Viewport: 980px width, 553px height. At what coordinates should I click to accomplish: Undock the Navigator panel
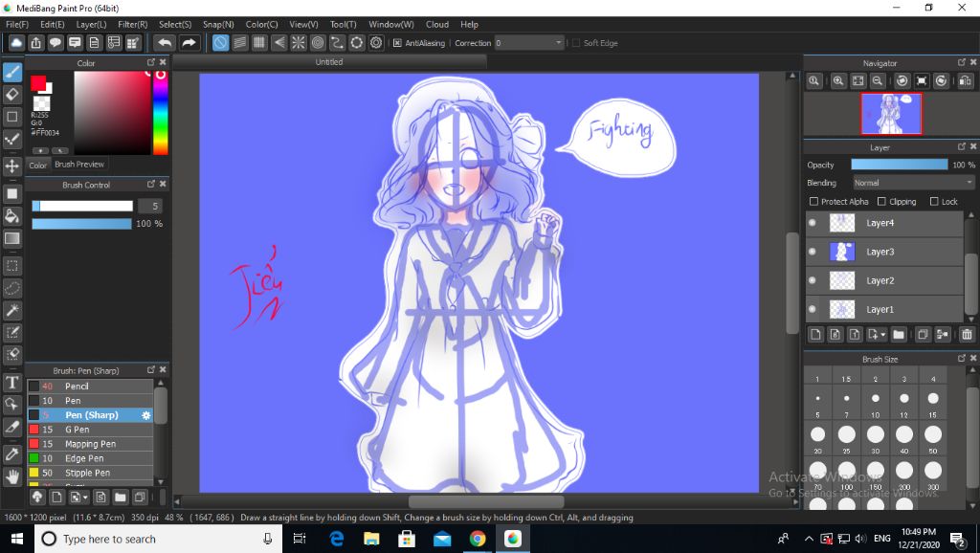(x=962, y=62)
